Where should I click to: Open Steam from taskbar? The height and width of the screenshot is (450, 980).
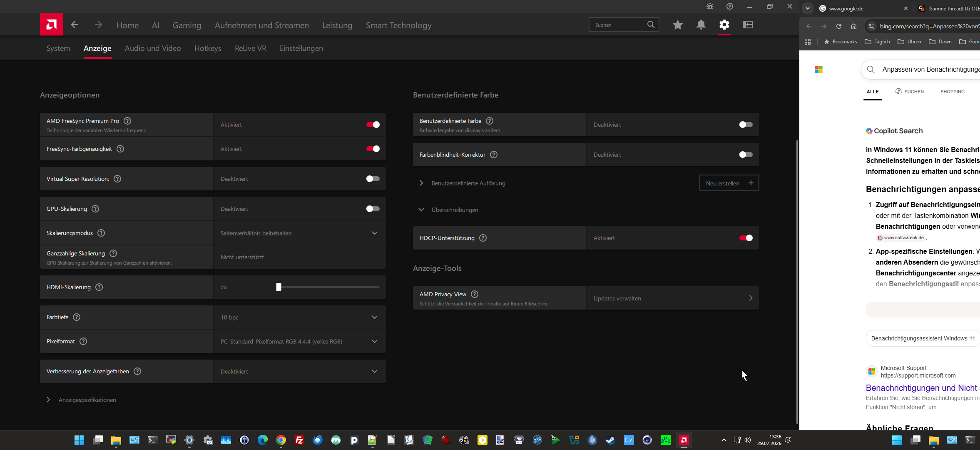coord(611,440)
